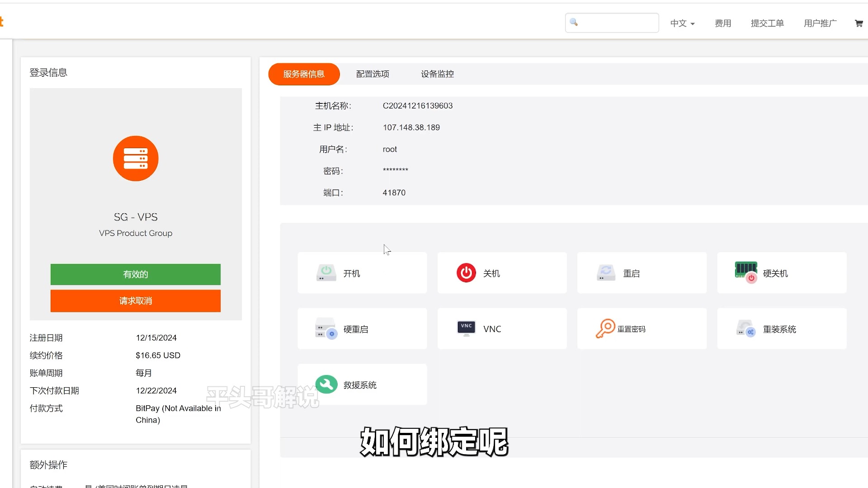Image resolution: width=868 pixels, height=488 pixels.
Task: Click the hard shutdown (硬关机) memory icon
Action: [746, 272]
